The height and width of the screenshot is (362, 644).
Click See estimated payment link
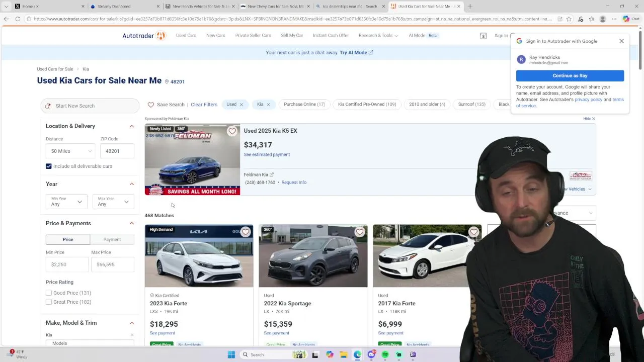pos(267,155)
